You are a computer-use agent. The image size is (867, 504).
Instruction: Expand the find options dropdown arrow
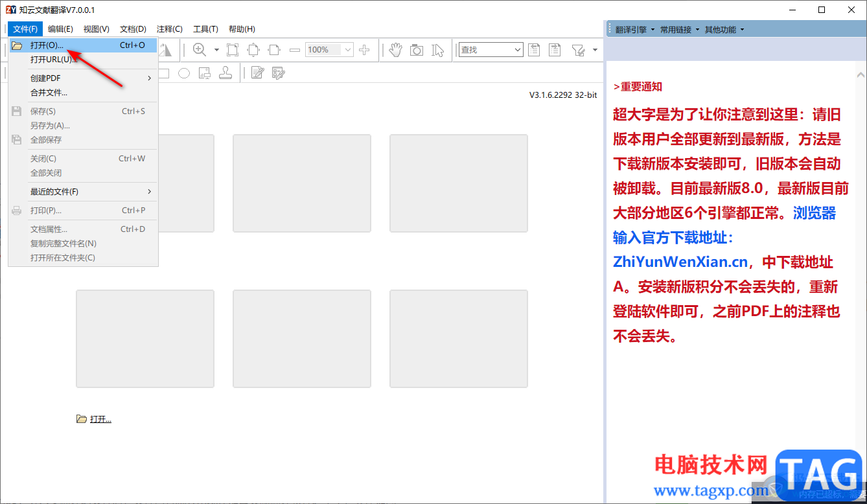point(595,50)
